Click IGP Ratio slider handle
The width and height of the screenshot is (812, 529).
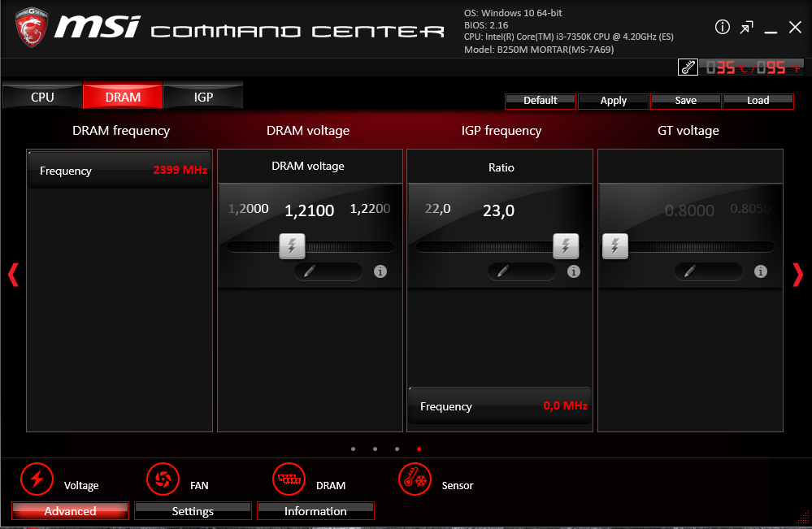(x=566, y=246)
